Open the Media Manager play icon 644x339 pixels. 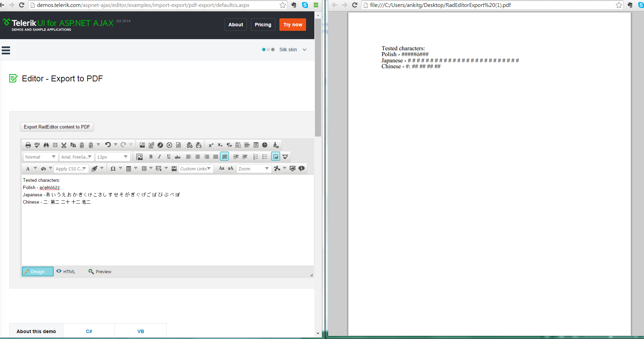(x=169, y=145)
